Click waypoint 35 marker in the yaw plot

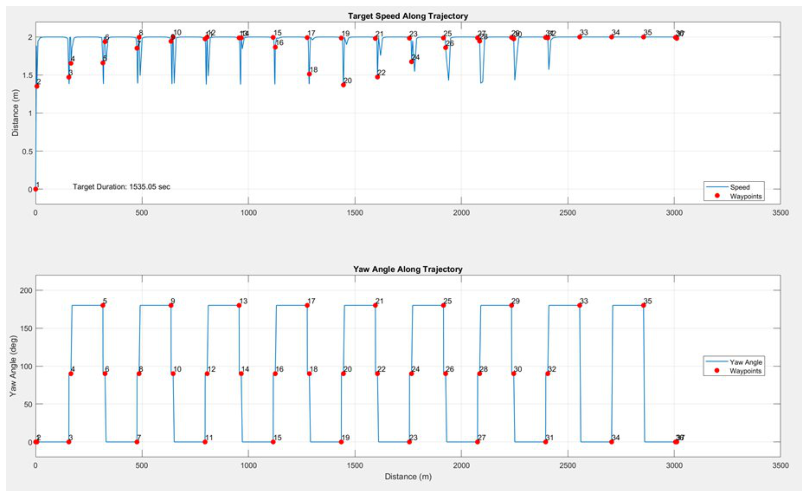[643, 305]
